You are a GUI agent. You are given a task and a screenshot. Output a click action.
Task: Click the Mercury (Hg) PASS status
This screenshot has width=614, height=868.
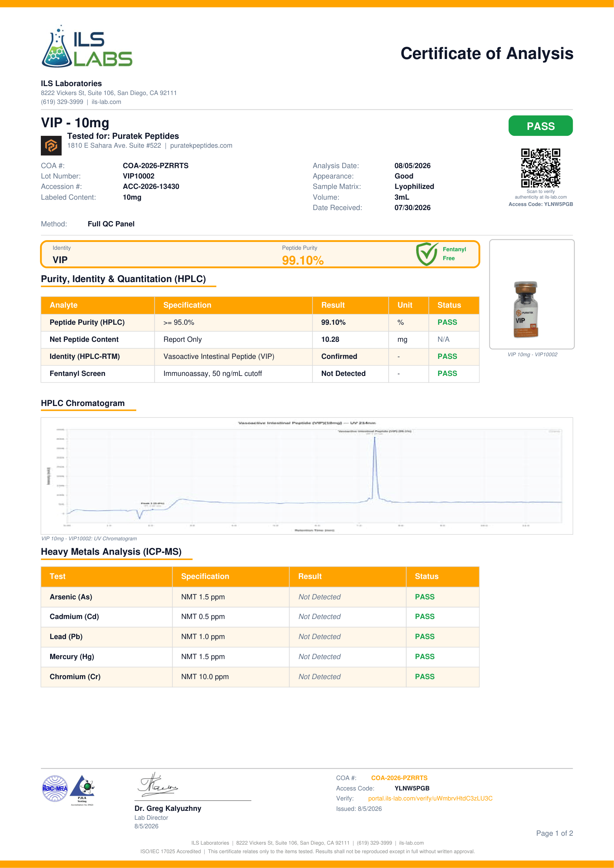point(425,657)
